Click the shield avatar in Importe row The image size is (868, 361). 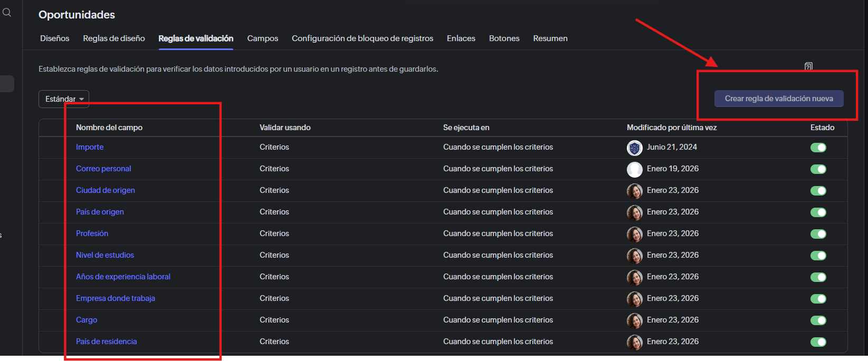tap(634, 148)
